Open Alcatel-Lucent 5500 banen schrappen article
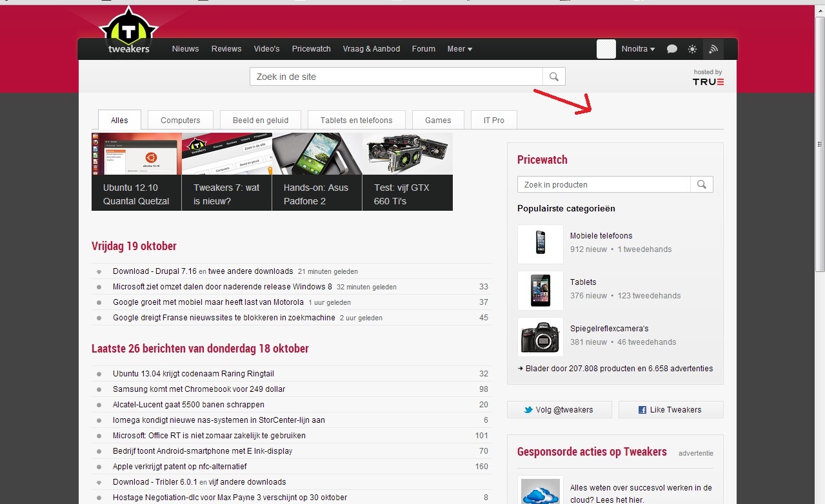The width and height of the screenshot is (825, 504). [x=188, y=405]
